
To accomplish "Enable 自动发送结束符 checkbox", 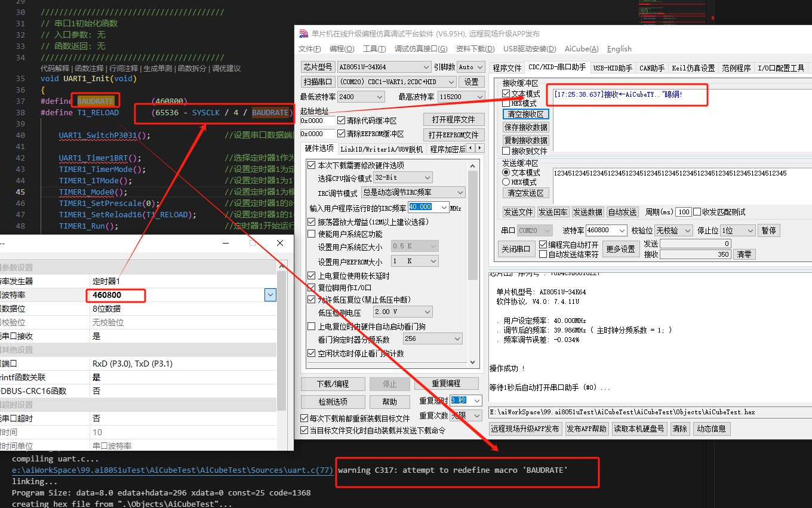I will (x=543, y=254).
